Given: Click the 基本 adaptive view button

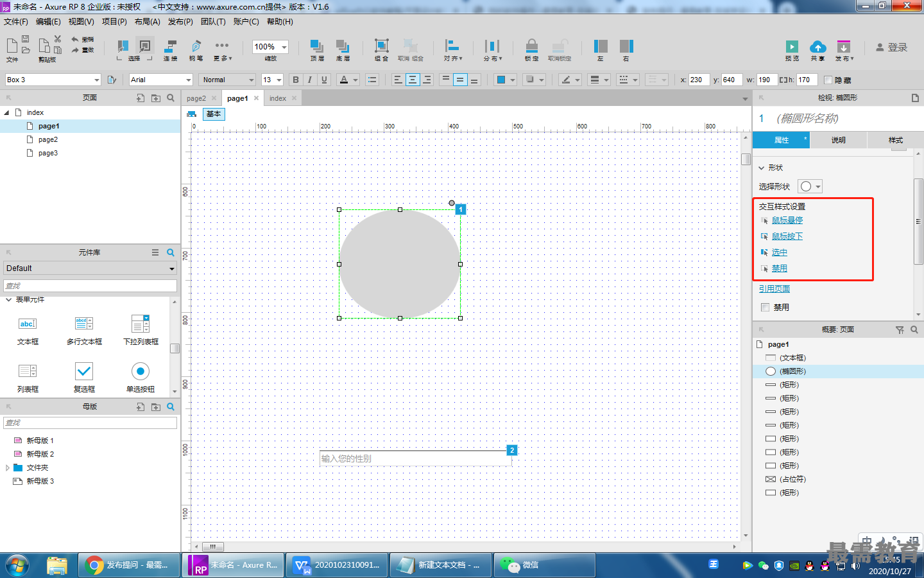Looking at the screenshot, I should (x=214, y=114).
